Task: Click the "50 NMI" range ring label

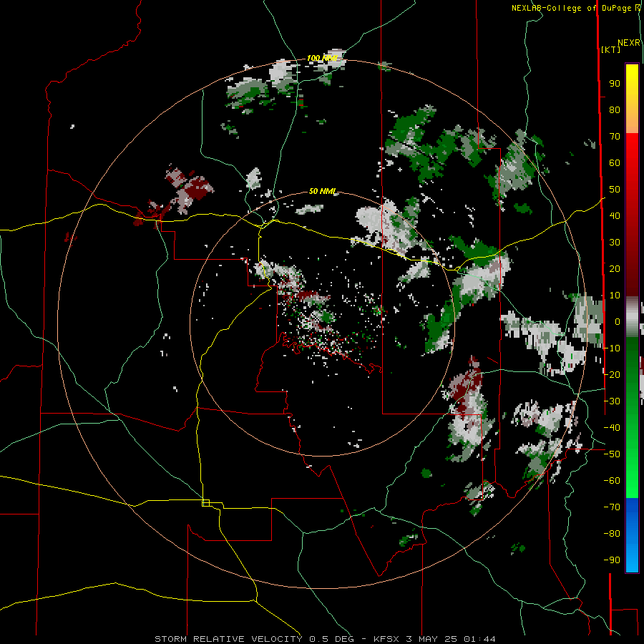Action: pos(322,191)
